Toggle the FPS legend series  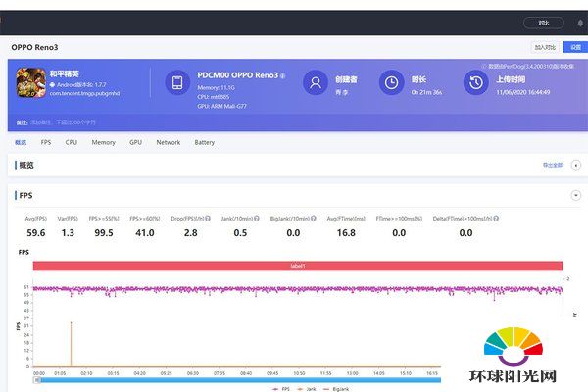(280, 389)
